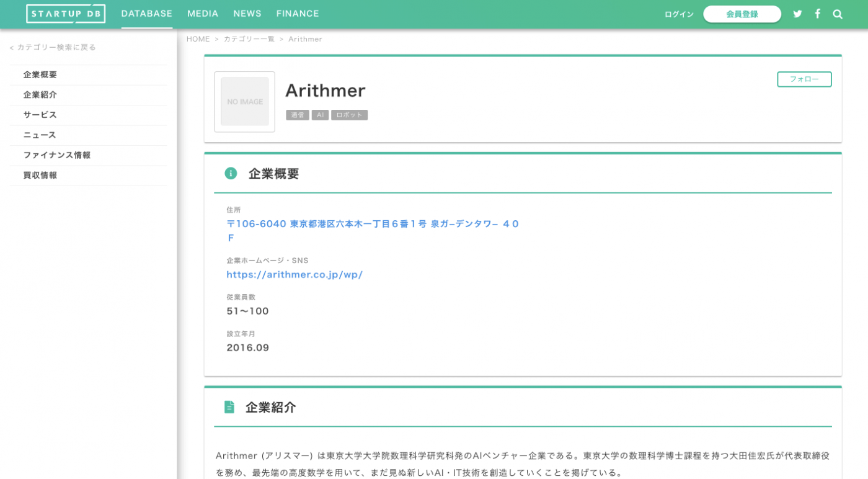Go to the NEWS tab
The height and width of the screenshot is (479, 868).
(x=247, y=14)
